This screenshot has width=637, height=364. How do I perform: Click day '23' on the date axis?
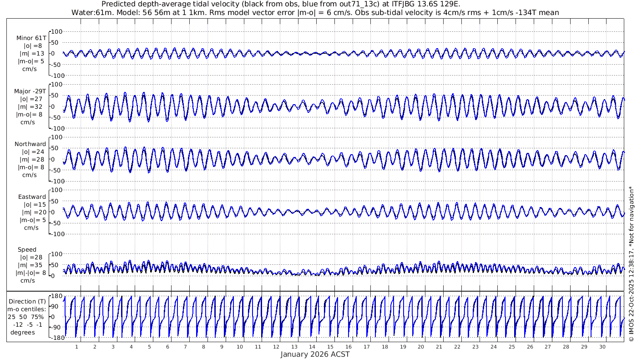tap(475, 347)
